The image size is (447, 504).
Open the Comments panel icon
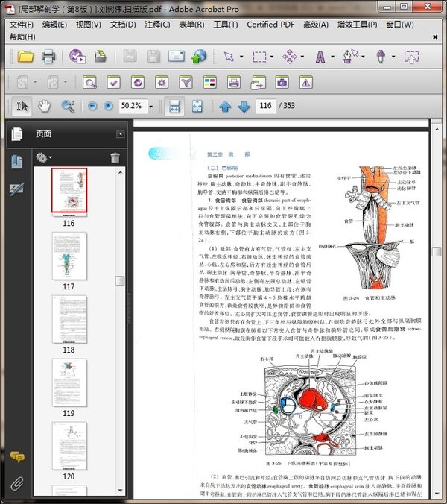[x=16, y=457]
